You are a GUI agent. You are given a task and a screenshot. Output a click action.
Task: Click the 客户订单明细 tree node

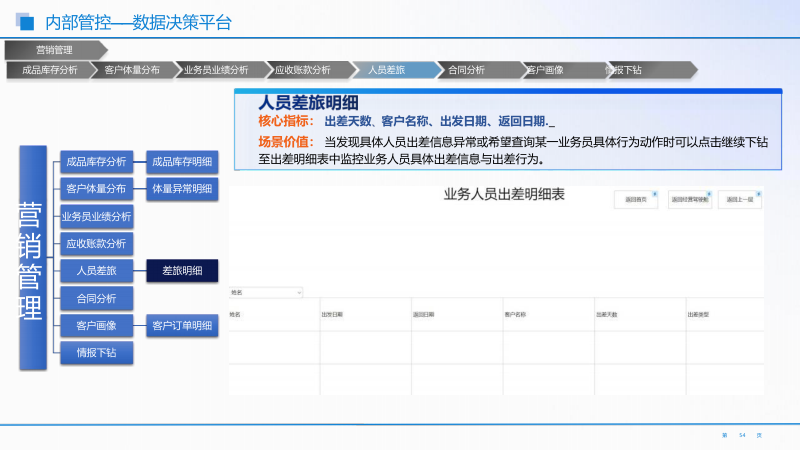pos(182,325)
